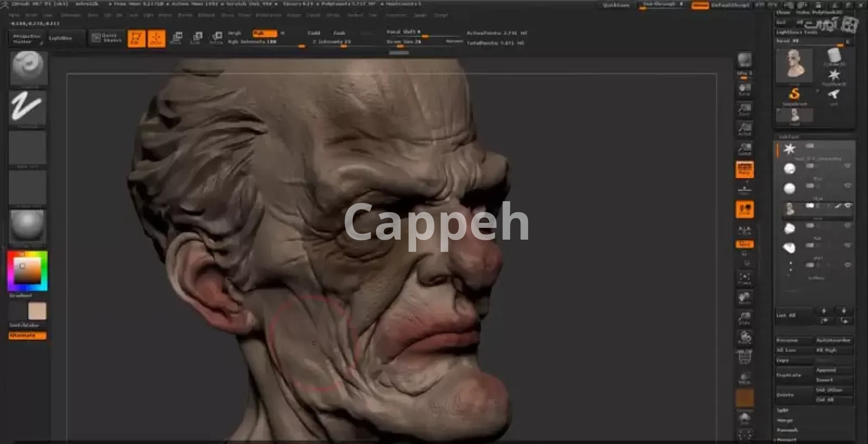
Task: Pick a color from the color picker
Action: (27, 270)
